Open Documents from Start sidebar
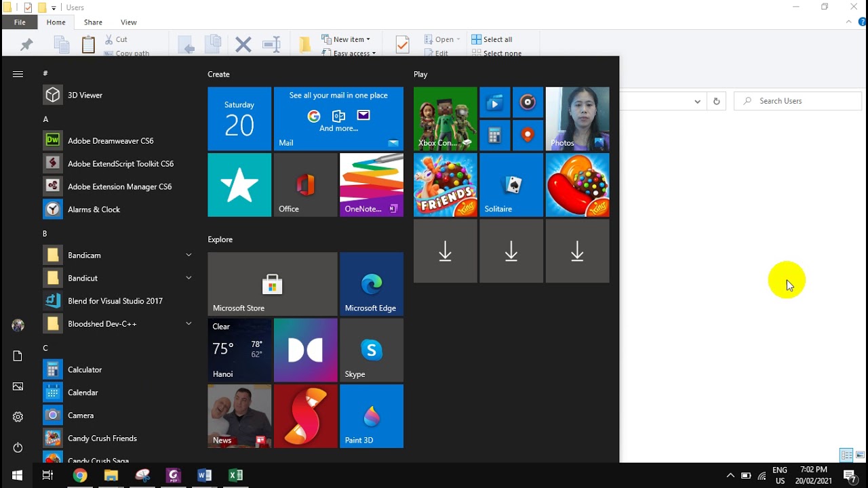868x488 pixels. [x=18, y=357]
